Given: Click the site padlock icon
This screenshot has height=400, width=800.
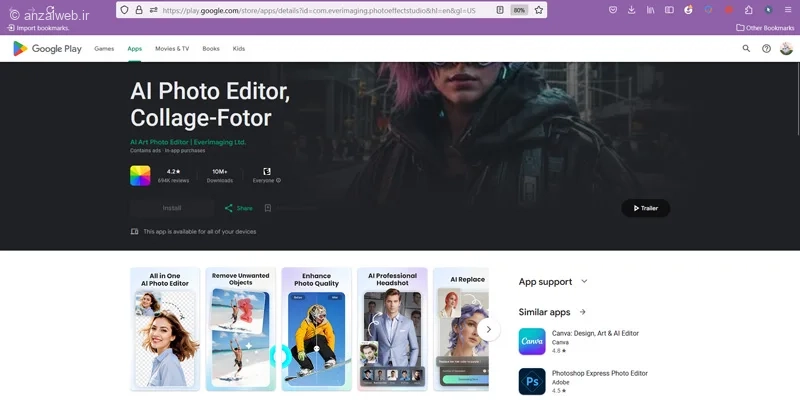Looking at the screenshot, I should [139, 10].
